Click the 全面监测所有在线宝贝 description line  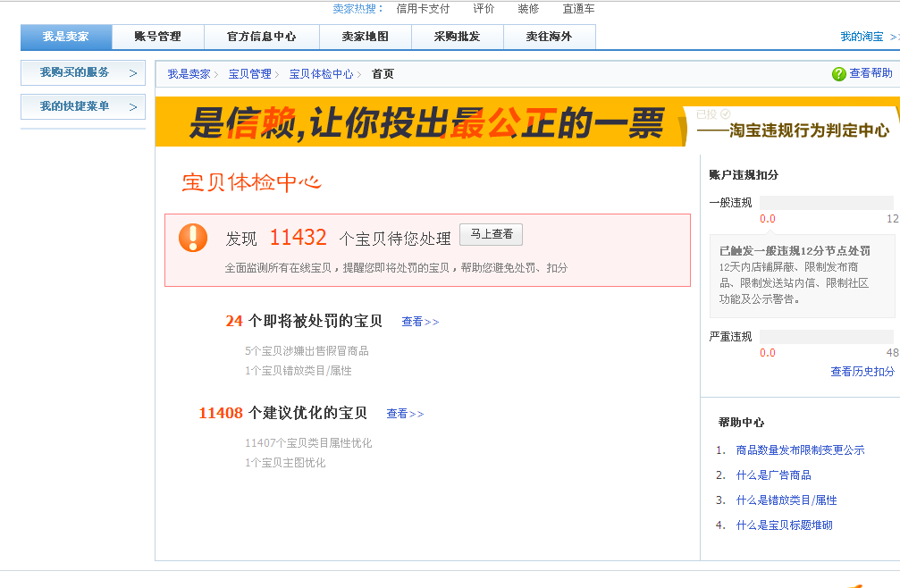coord(396,268)
